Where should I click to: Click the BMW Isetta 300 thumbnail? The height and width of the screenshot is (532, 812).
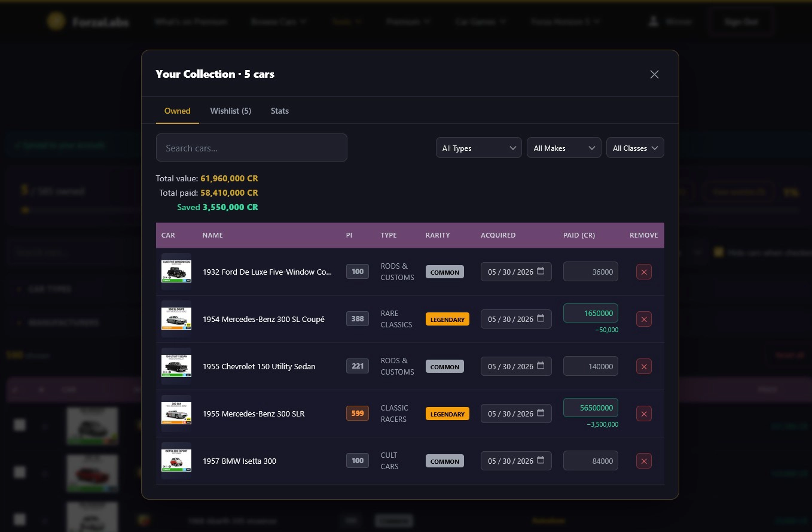(x=176, y=461)
